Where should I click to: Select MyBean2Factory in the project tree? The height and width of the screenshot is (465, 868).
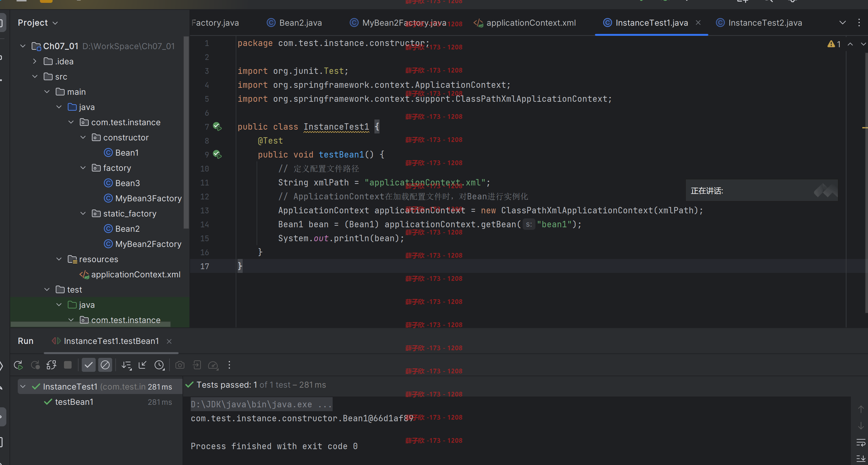[x=143, y=244]
